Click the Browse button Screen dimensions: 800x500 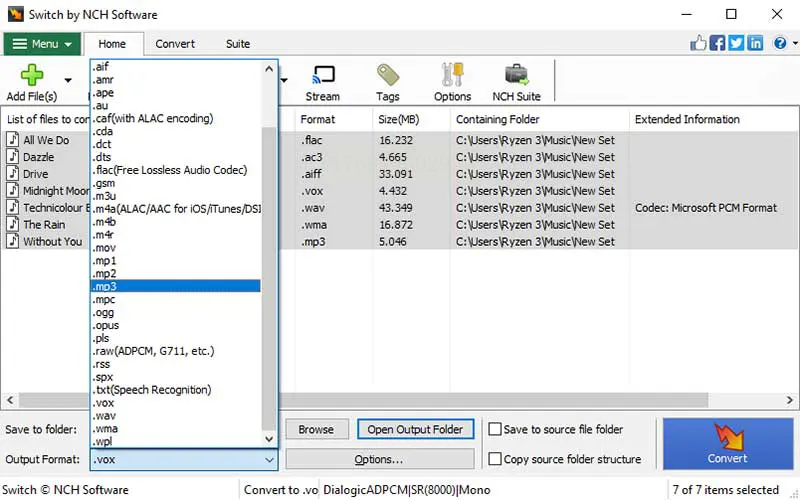click(x=316, y=429)
